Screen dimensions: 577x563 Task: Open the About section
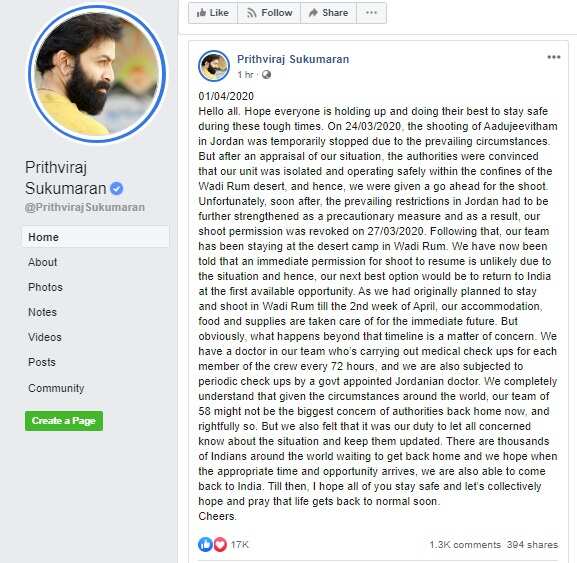click(x=43, y=262)
